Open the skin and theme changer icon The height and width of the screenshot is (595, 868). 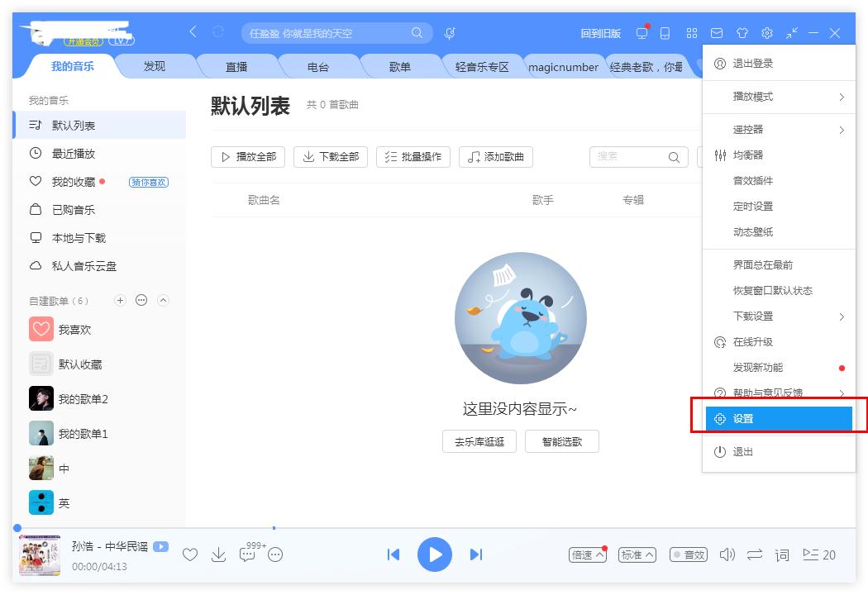click(x=742, y=33)
